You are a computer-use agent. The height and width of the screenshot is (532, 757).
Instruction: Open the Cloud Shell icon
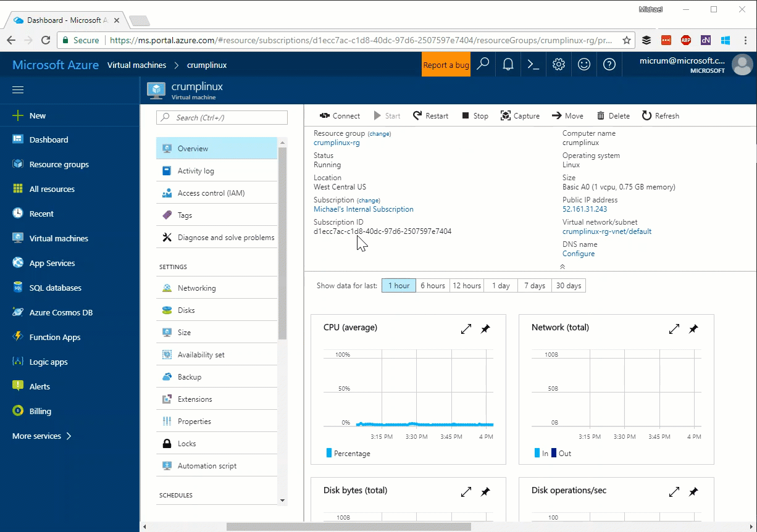point(533,65)
